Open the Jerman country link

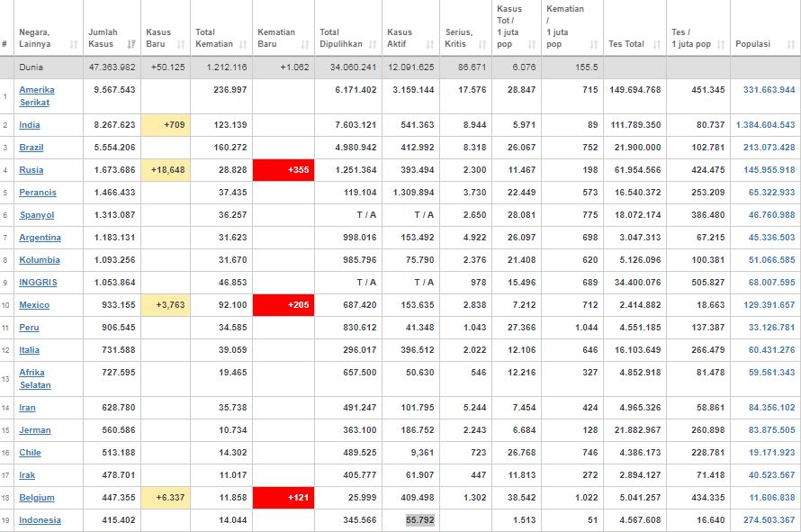click(x=35, y=430)
